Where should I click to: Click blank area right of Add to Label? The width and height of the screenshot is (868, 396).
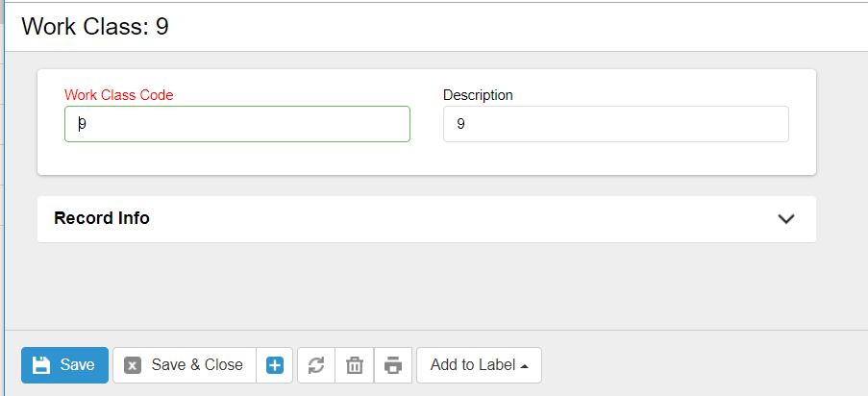[692, 365]
